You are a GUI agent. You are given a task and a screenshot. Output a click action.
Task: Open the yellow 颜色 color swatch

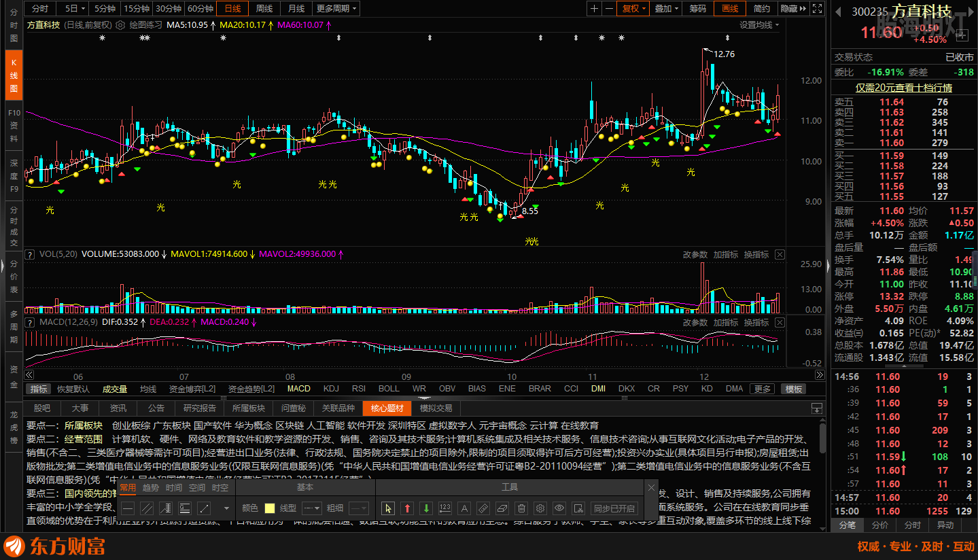pyautogui.click(x=269, y=508)
